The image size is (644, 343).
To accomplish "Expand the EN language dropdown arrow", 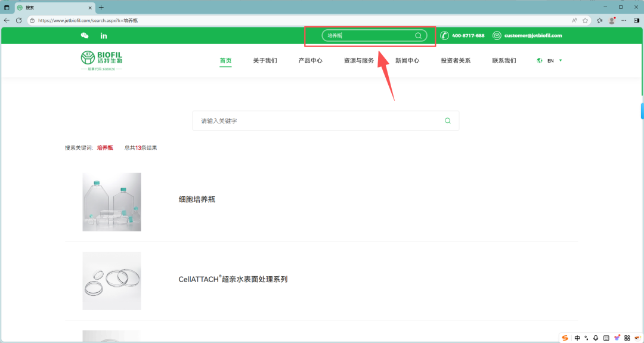I will (x=561, y=60).
